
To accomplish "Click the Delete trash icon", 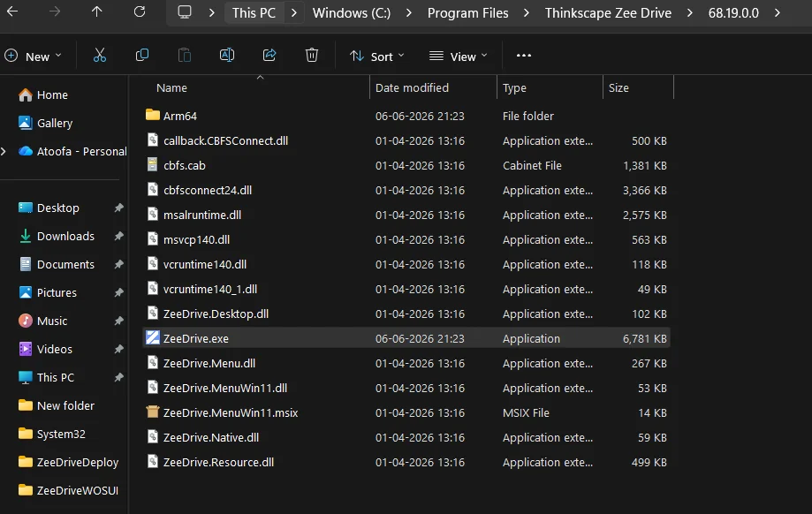I will 312,56.
